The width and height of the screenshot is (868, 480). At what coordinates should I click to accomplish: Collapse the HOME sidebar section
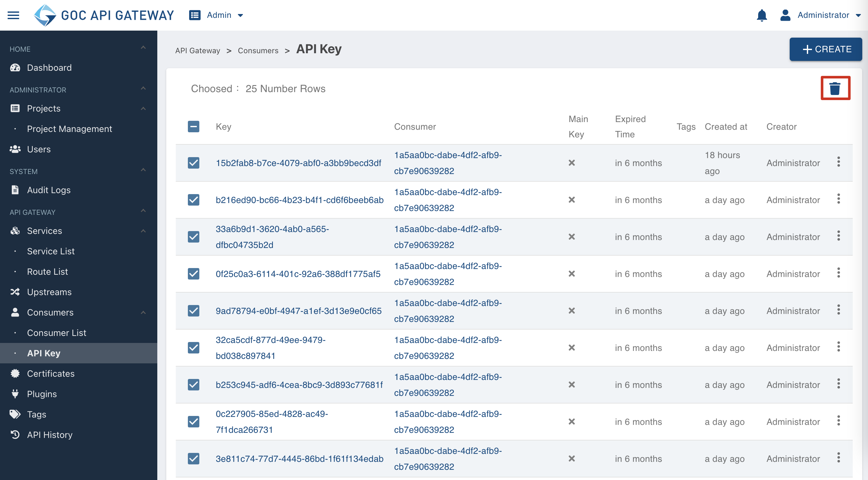143,47
